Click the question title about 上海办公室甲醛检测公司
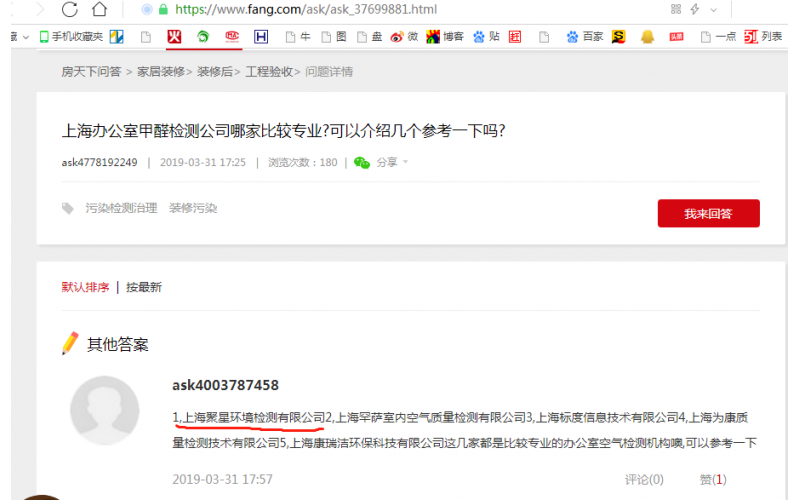This screenshot has width=800, height=500. coord(283,131)
